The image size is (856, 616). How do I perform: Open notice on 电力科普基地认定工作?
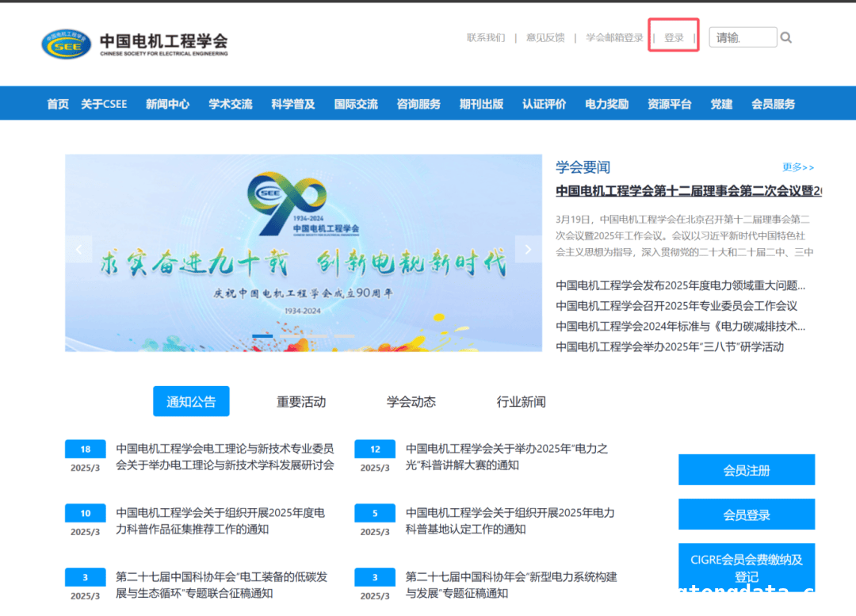[x=510, y=521]
